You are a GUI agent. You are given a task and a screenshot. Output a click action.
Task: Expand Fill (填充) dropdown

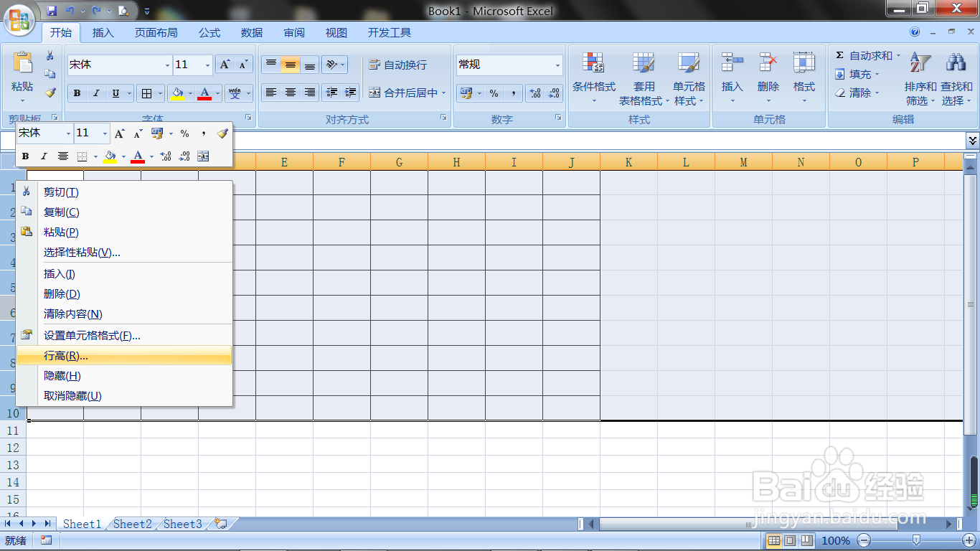(877, 74)
